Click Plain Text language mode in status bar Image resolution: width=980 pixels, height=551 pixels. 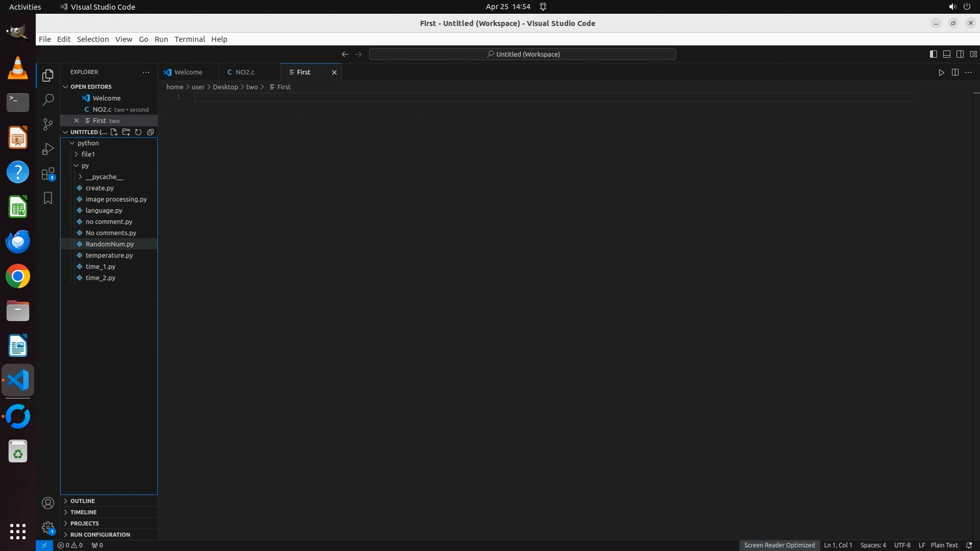click(x=944, y=545)
